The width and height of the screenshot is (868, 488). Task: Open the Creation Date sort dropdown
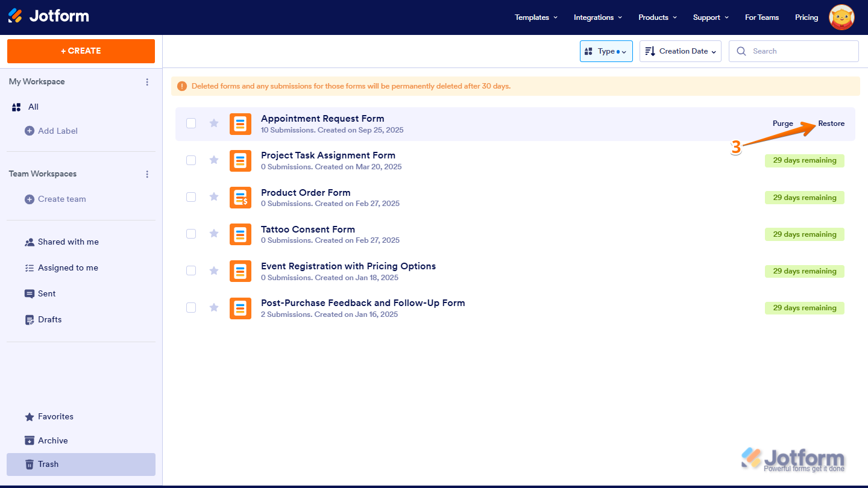[x=680, y=51]
